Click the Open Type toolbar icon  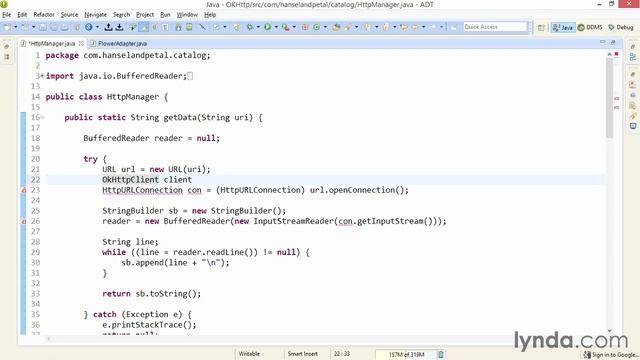click(x=336, y=27)
